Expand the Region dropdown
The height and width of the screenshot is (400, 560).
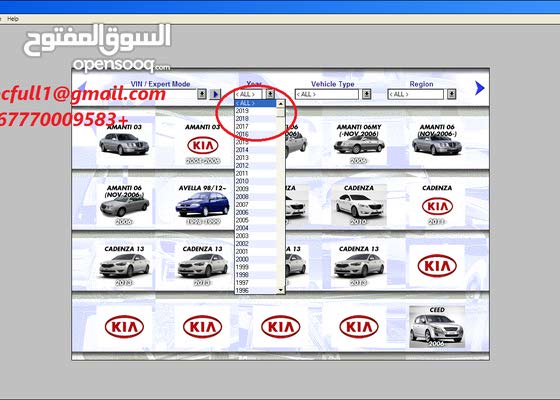(x=451, y=94)
